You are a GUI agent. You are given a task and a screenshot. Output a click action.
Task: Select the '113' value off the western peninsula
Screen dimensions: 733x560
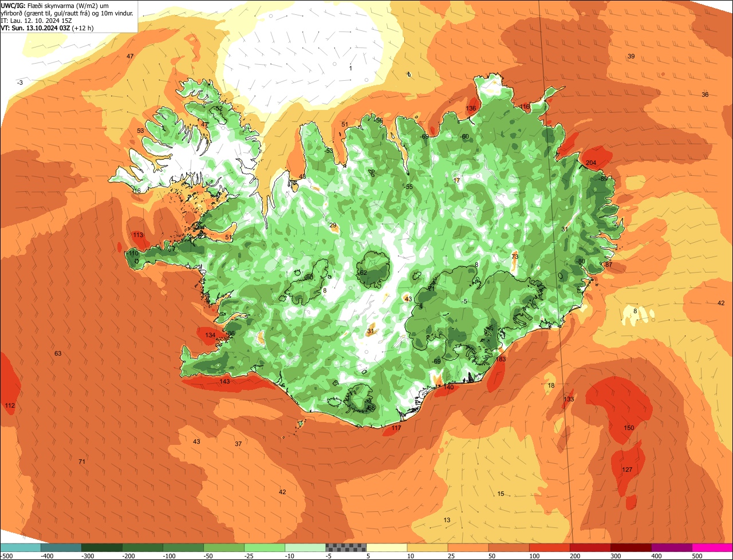[138, 235]
